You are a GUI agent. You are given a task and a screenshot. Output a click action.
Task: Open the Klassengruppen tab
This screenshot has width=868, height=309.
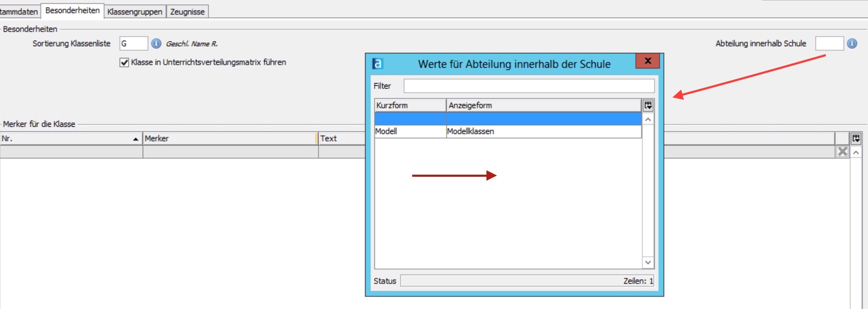[x=135, y=12]
